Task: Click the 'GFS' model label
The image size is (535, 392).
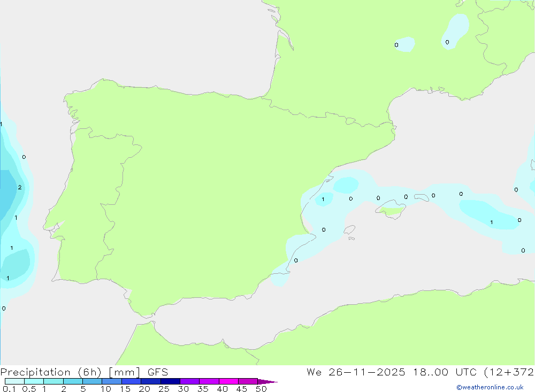Action: pyautogui.click(x=158, y=372)
